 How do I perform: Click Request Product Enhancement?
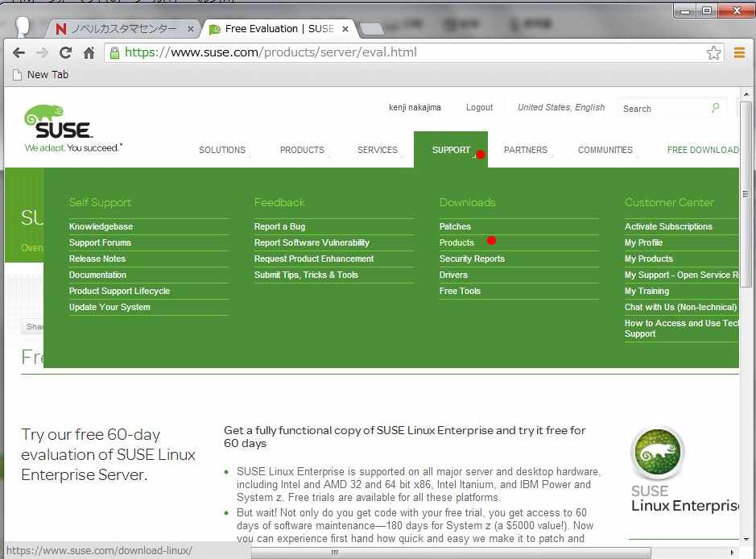[x=314, y=259]
